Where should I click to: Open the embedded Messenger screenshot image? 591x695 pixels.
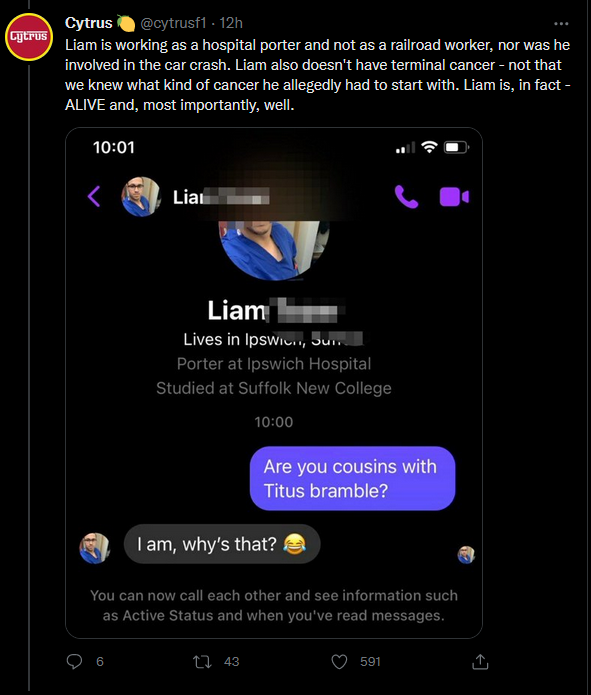click(x=274, y=383)
